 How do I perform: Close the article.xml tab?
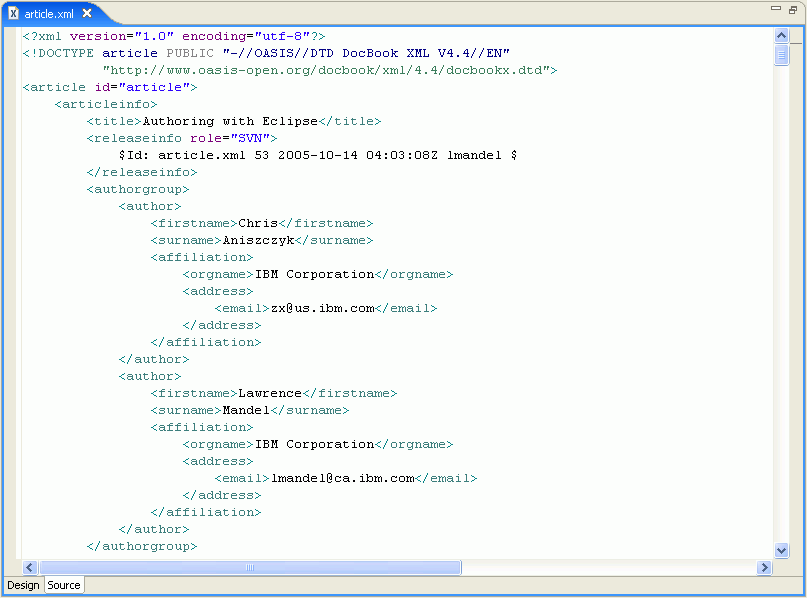point(87,13)
